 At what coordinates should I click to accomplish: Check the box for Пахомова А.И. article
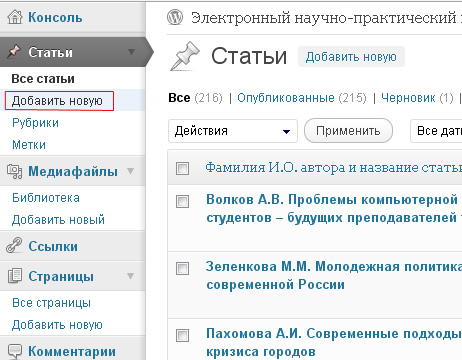coord(182,335)
